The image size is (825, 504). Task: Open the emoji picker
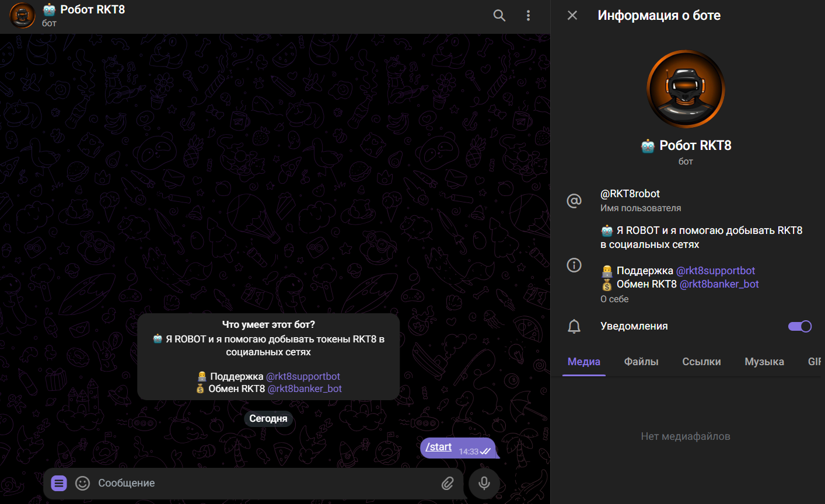click(x=83, y=483)
